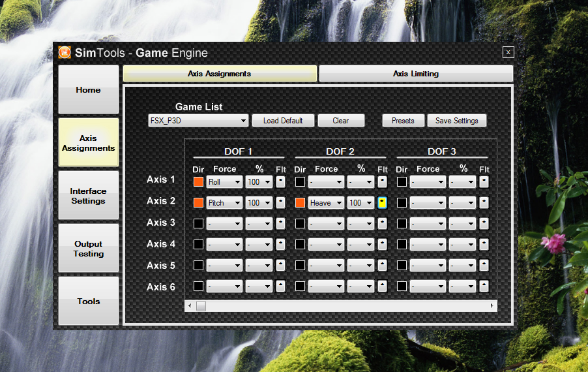588x372 pixels.
Task: Toggle Axis 6 DOF 3 direction box
Action: click(x=402, y=287)
